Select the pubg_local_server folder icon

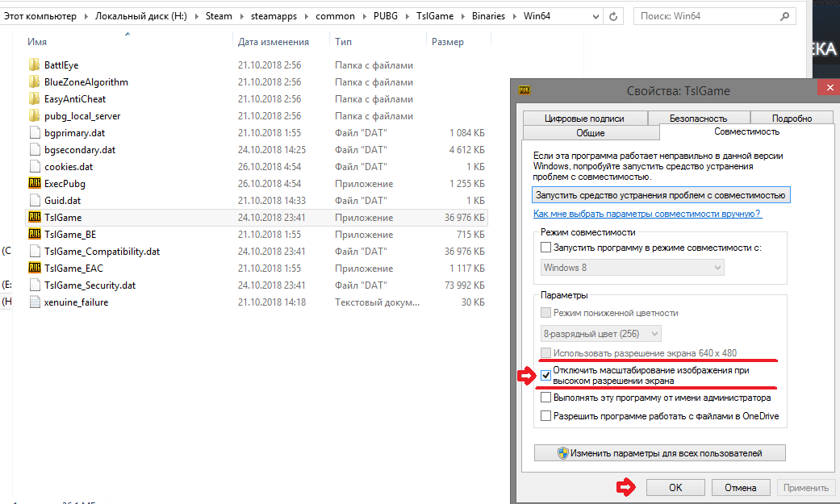34,115
